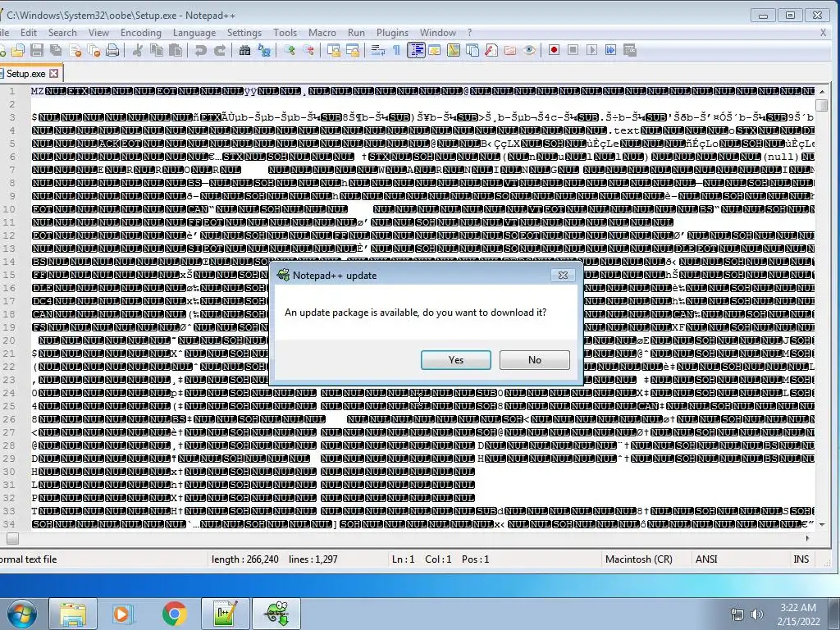Open the Windows Start button
This screenshot has width=840, height=630.
(21, 614)
